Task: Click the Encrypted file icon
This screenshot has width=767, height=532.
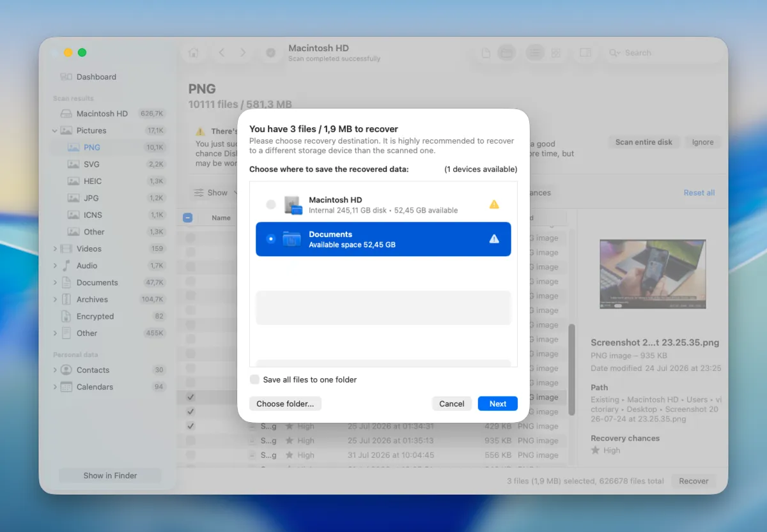Action: click(66, 316)
